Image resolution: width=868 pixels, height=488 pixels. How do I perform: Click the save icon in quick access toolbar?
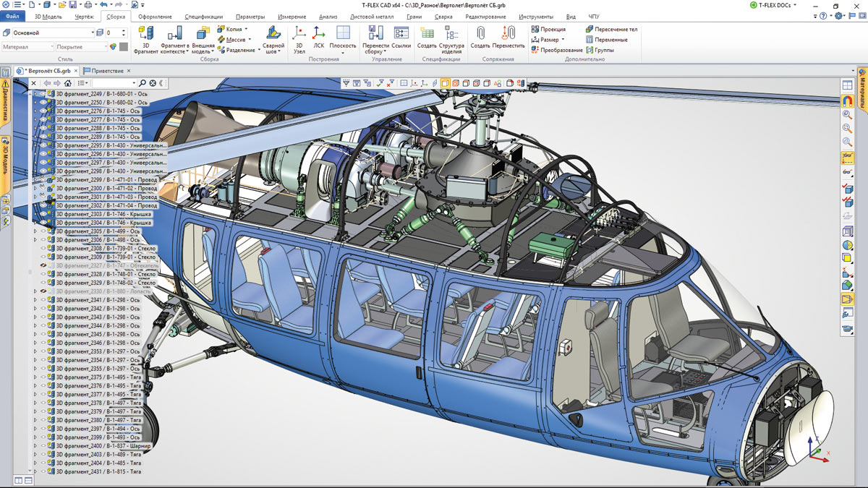click(72, 5)
